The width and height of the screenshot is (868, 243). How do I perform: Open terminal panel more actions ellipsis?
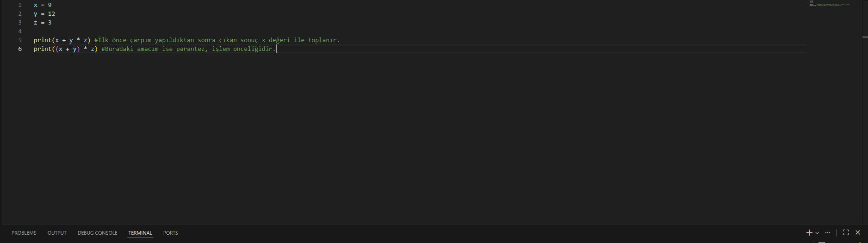point(828,233)
